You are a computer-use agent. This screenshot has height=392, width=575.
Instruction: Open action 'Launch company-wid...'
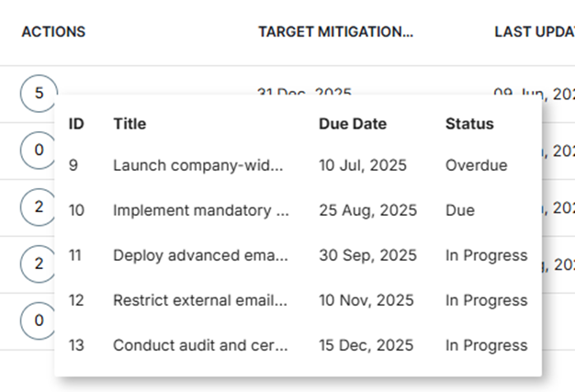pyautogui.click(x=198, y=165)
